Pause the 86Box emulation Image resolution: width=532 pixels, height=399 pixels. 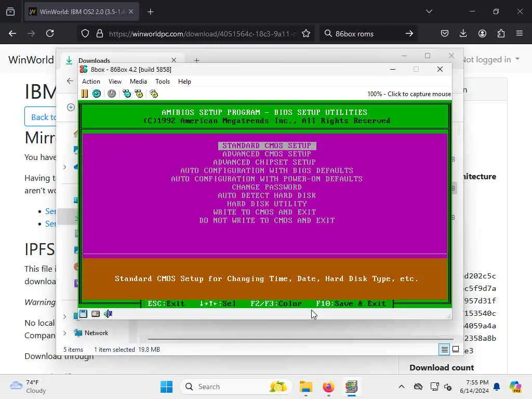click(85, 94)
